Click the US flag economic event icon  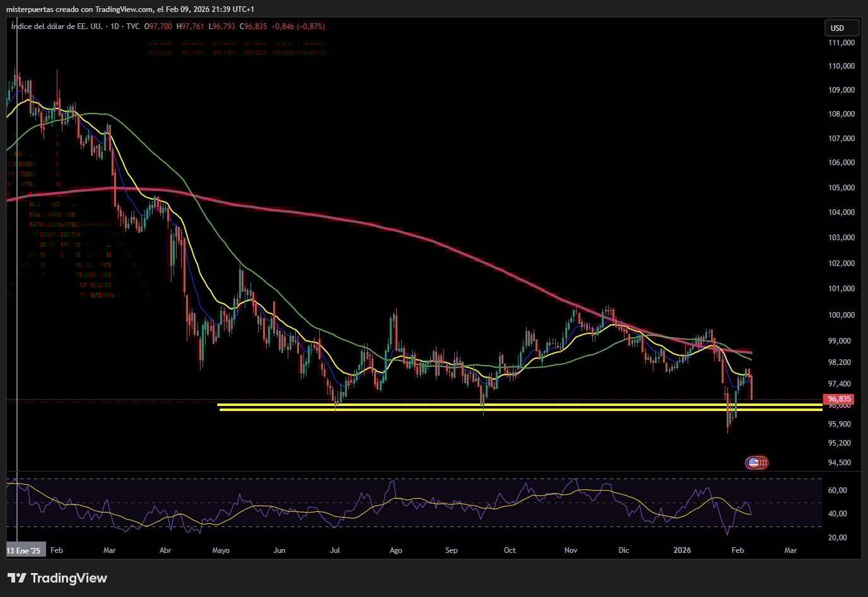tap(753, 463)
